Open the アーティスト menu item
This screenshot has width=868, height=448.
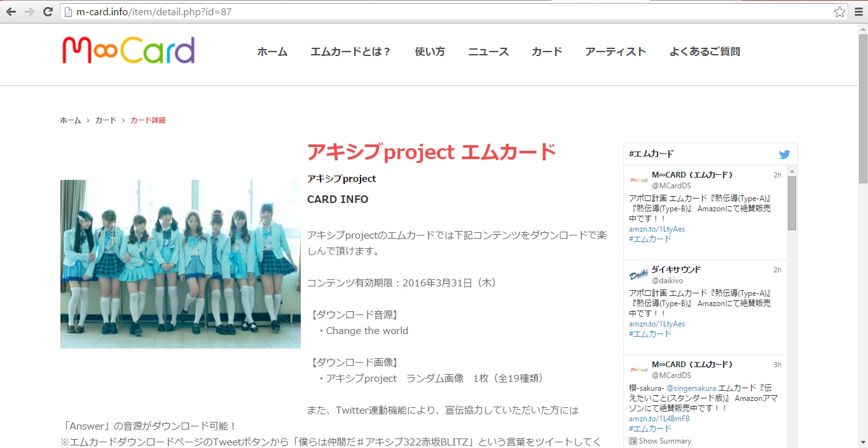coord(616,52)
